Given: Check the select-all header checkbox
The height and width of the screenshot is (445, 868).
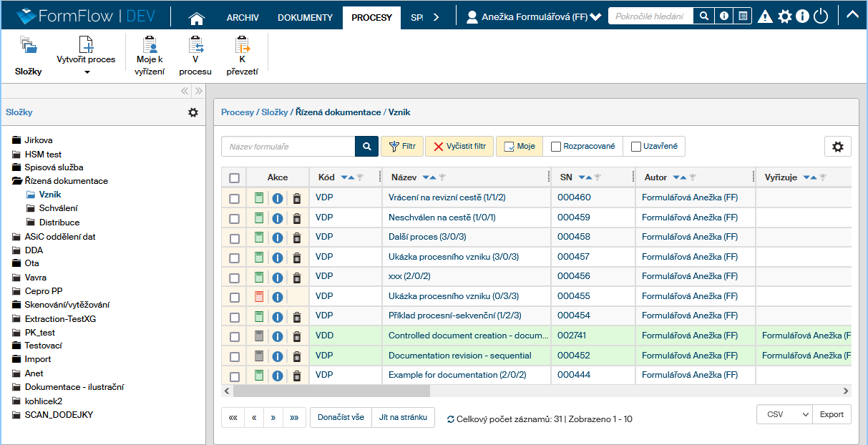Looking at the screenshot, I should [234, 178].
